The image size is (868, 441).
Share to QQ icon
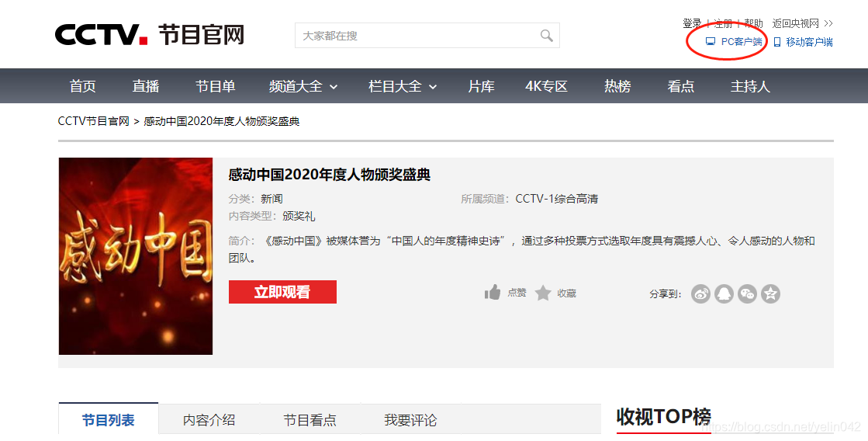(x=724, y=293)
